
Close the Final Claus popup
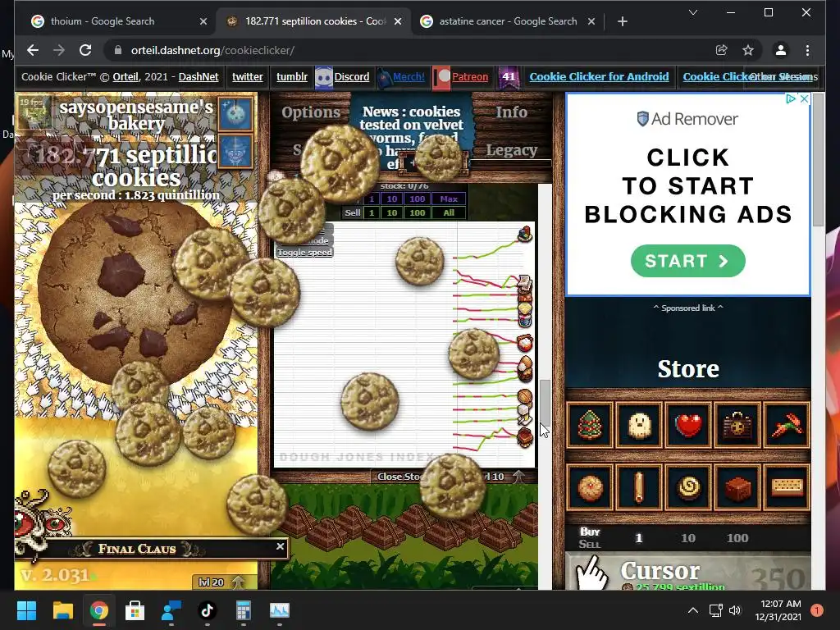[x=280, y=546]
